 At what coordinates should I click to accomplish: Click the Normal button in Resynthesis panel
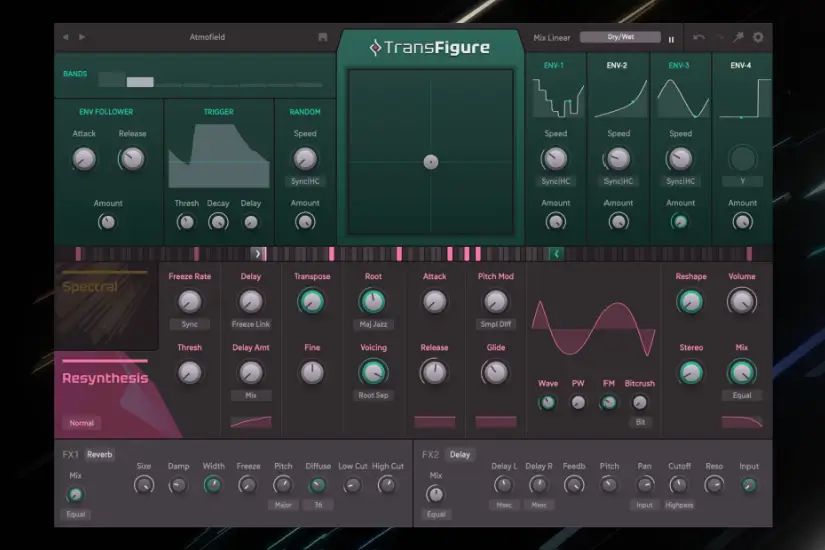(x=82, y=423)
